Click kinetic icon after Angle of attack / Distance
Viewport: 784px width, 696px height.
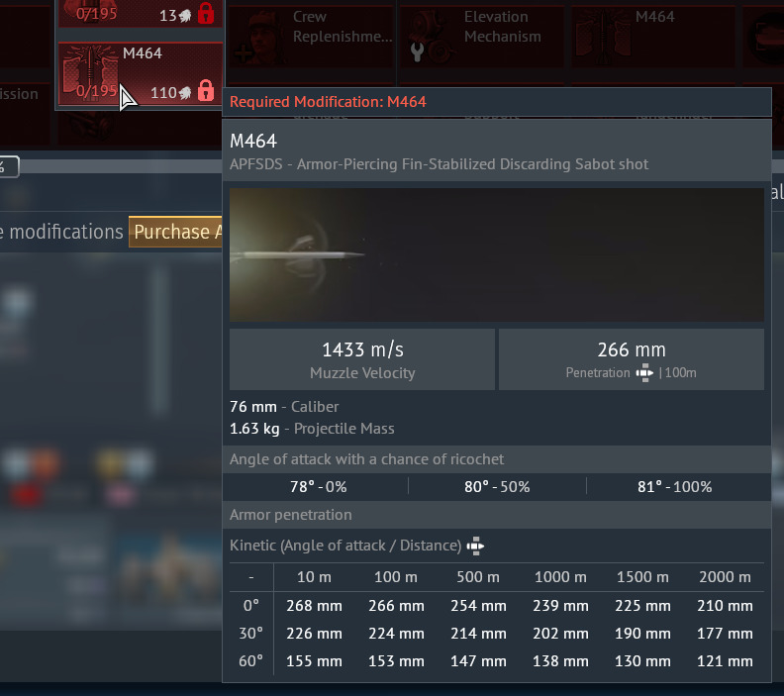[x=476, y=546]
